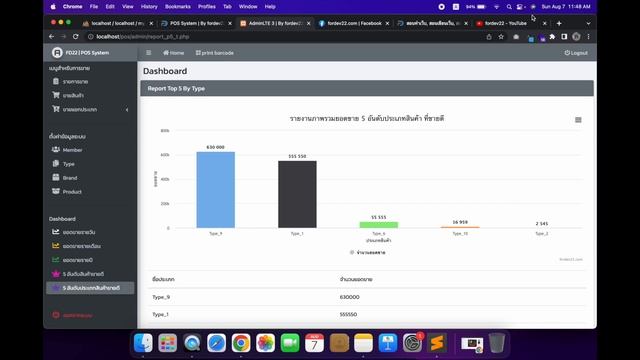Switch to the POS System tab
The width and height of the screenshot is (640, 360).
click(x=196, y=23)
